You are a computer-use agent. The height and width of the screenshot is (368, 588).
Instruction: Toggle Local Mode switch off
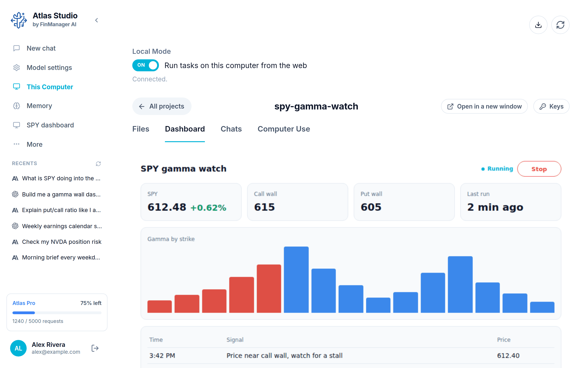coord(146,65)
